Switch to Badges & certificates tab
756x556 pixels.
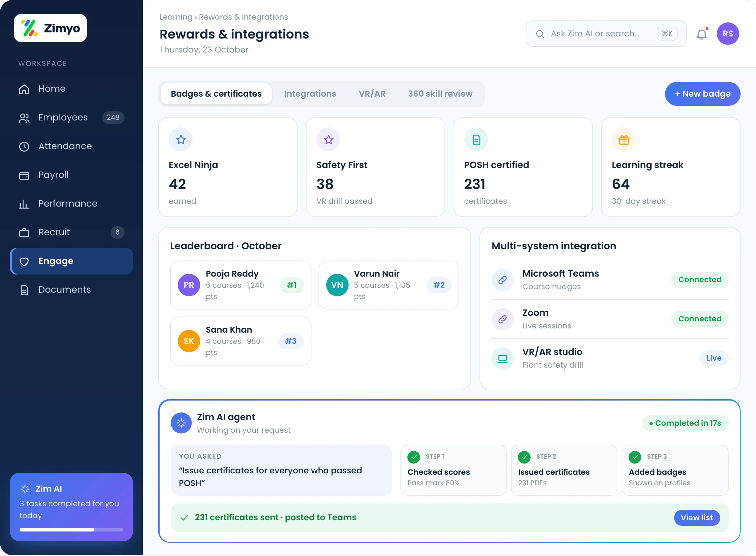tap(216, 94)
